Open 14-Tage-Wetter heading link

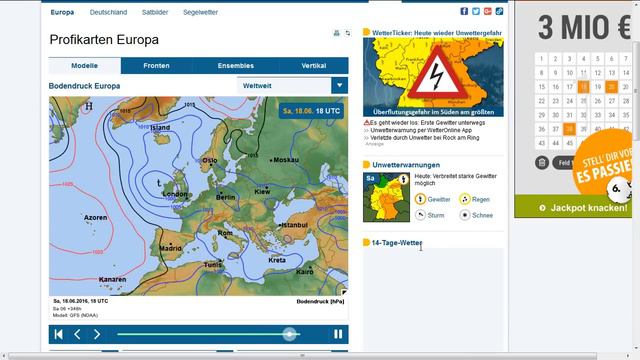coord(397,243)
